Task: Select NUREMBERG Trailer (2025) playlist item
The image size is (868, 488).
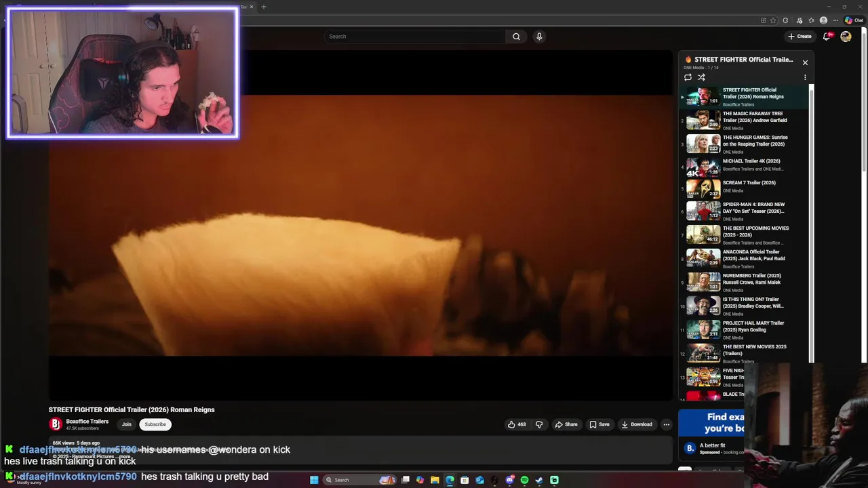Action: [x=745, y=283]
